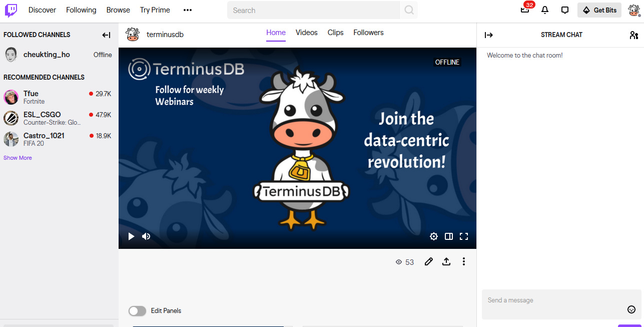The height and width of the screenshot is (327, 644).
Task: Click the cheukting_ho avatar thumbnail
Action: tap(11, 55)
